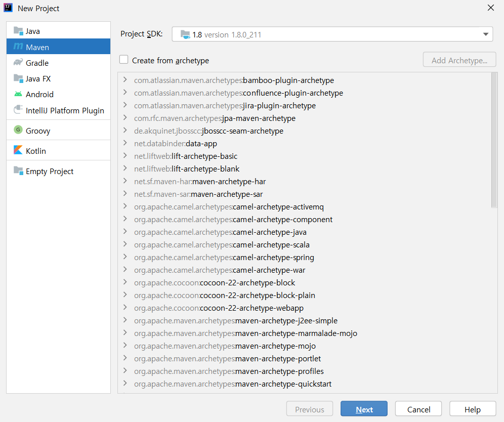This screenshot has height=422, width=504.
Task: Close the New Project window
Action: click(x=490, y=8)
